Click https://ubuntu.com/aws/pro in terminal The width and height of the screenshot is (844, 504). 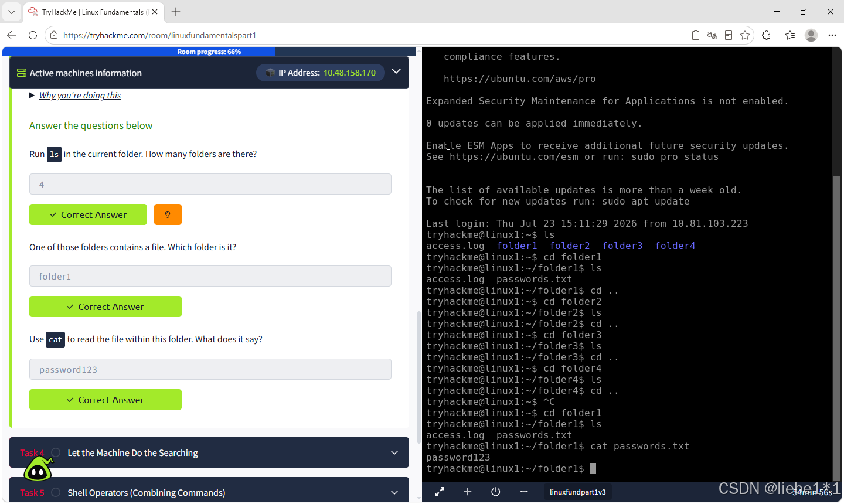(519, 79)
